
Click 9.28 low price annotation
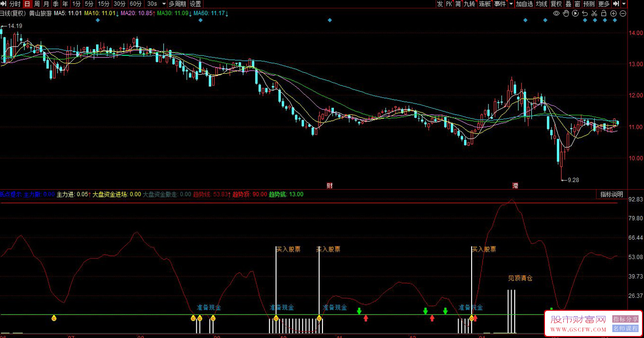tap(573, 180)
